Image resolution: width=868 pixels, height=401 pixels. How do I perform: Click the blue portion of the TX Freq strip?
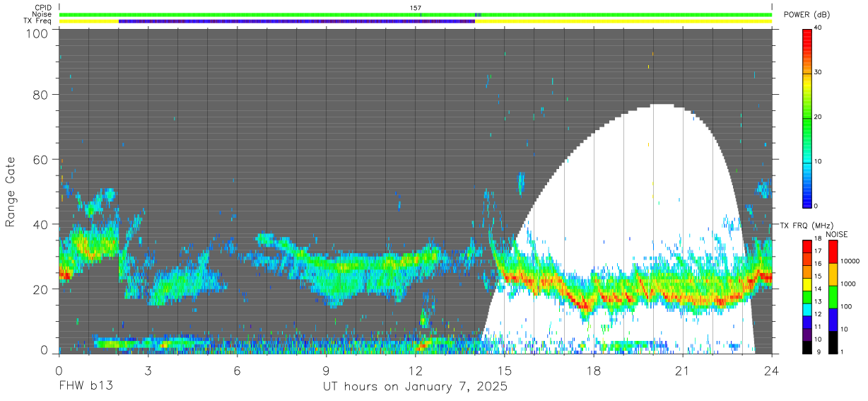(x=296, y=21)
